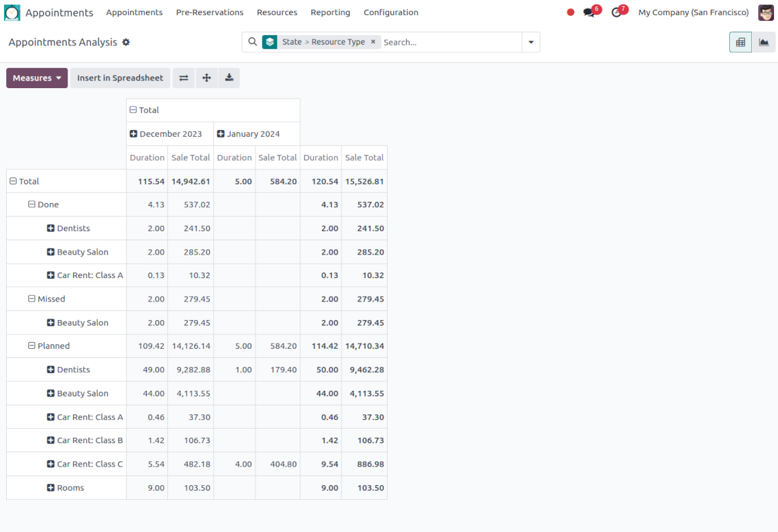This screenshot has width=778, height=532.
Task: Open the Appointments menu
Action: coord(134,12)
